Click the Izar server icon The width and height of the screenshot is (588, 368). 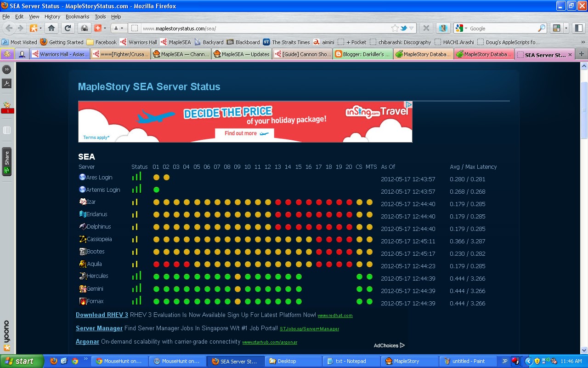point(83,201)
